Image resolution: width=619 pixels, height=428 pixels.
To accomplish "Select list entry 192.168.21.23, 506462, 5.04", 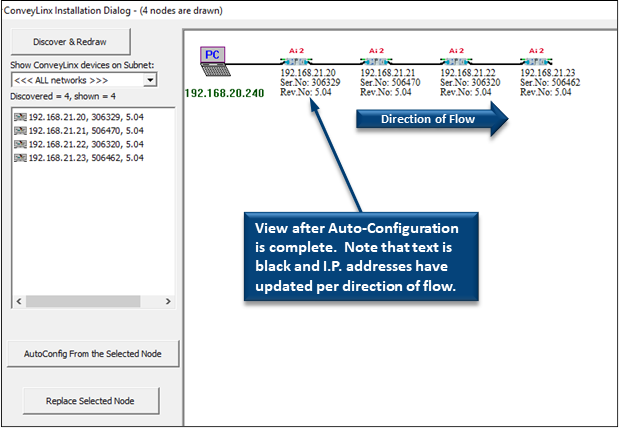I will coord(79,158).
